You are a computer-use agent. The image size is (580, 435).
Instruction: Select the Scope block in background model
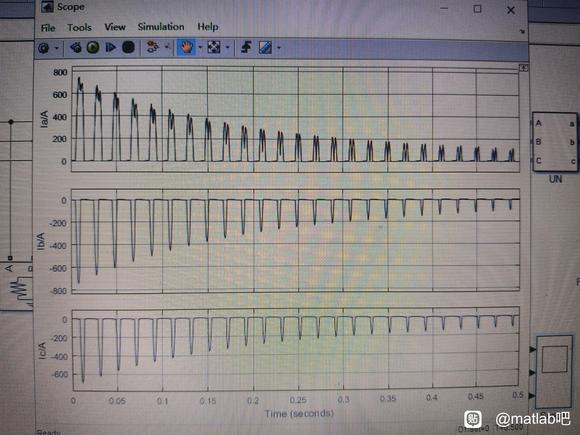[x=554, y=372]
